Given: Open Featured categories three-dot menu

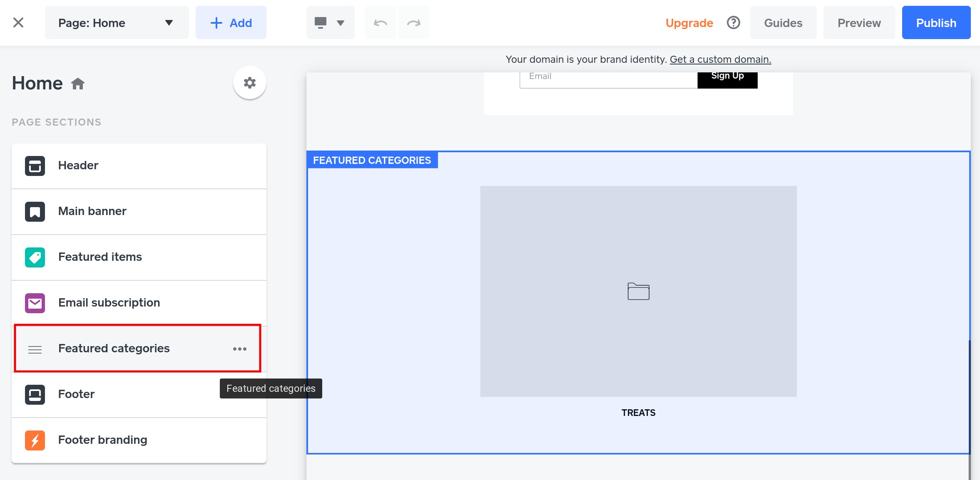Looking at the screenshot, I should (x=240, y=349).
